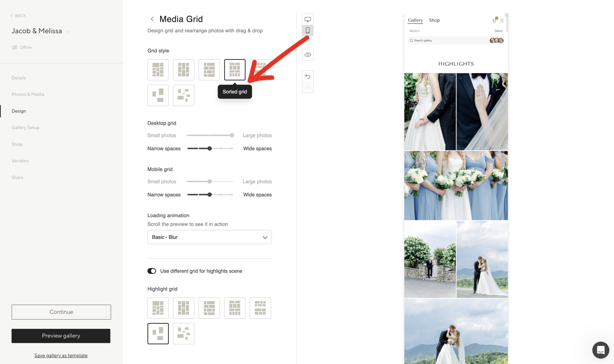Select third Highlight grid horizontal layout icon
Viewport: 614px width, 364px height.
[x=209, y=308]
